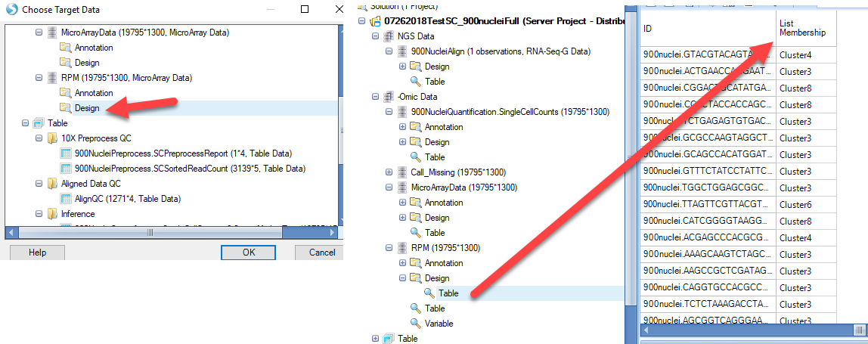The height and width of the screenshot is (344, 868).
Task: Select RPM (19795*1300) node in project tree
Action: (x=445, y=248)
